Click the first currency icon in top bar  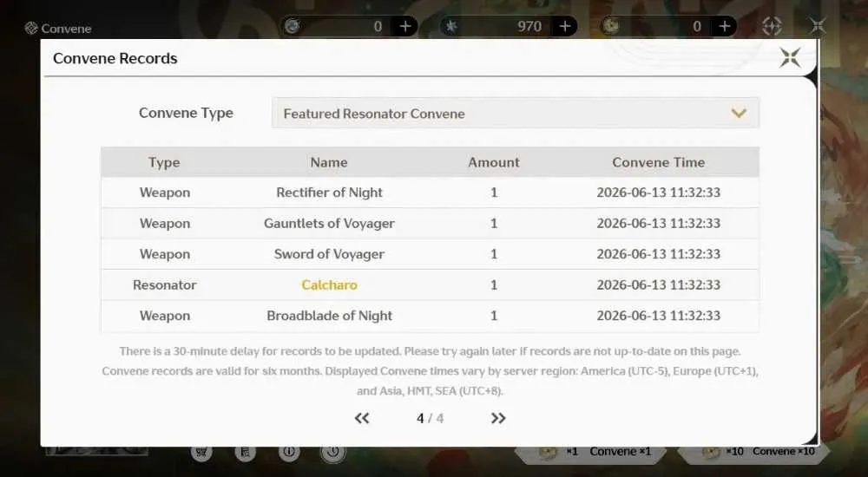tap(293, 26)
